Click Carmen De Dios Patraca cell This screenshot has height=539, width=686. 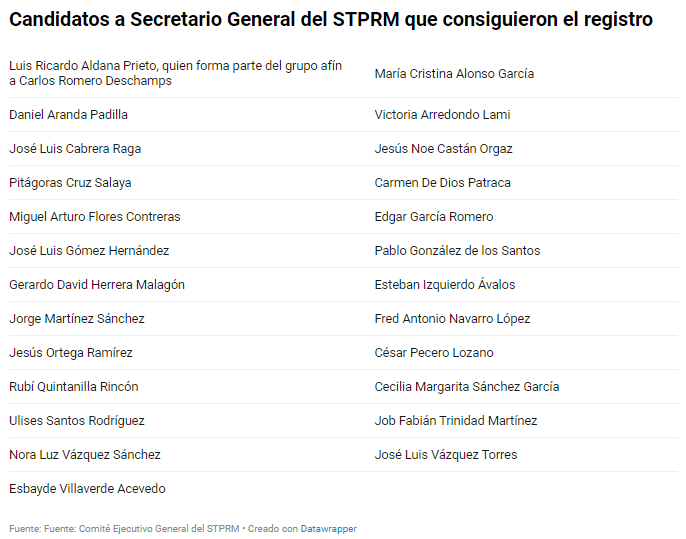(442, 183)
